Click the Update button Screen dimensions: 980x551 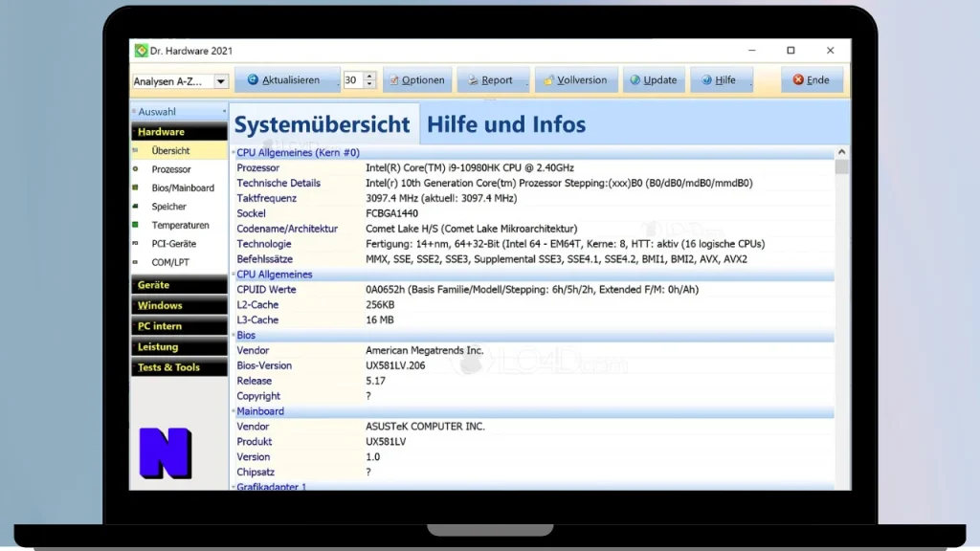(654, 80)
